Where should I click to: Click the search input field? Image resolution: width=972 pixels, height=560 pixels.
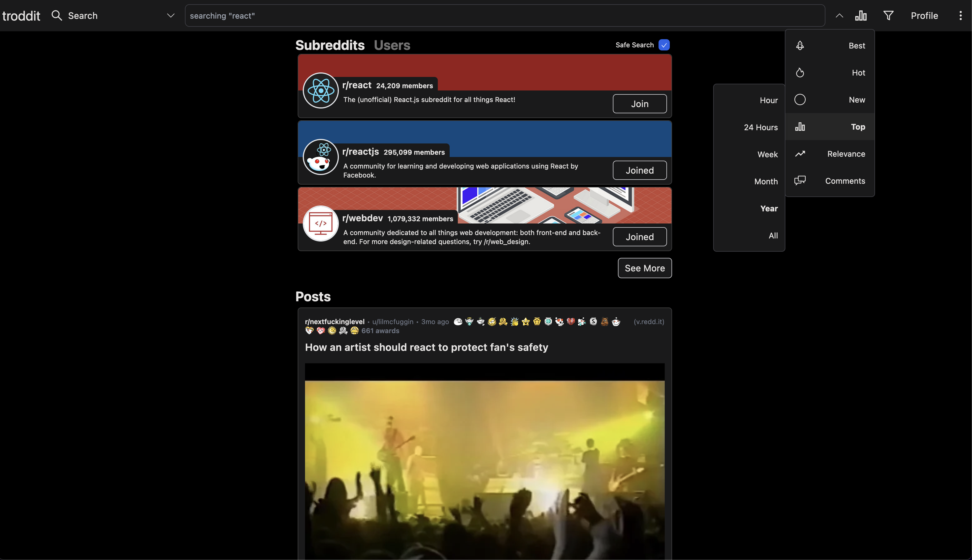point(504,16)
